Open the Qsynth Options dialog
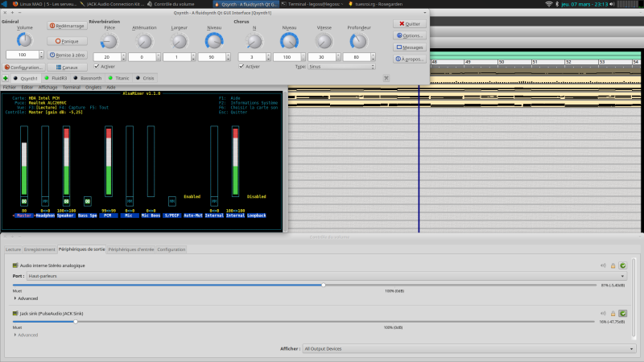This screenshot has height=362, width=644. 410,35
